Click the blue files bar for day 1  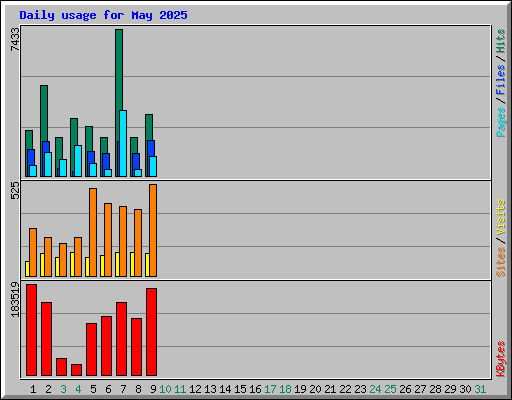pyautogui.click(x=31, y=157)
